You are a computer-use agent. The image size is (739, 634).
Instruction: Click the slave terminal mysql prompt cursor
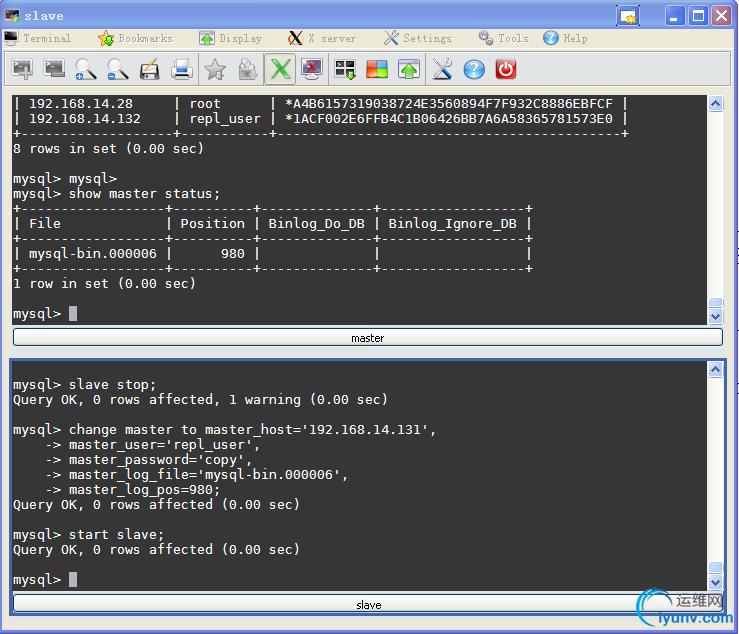[73, 579]
